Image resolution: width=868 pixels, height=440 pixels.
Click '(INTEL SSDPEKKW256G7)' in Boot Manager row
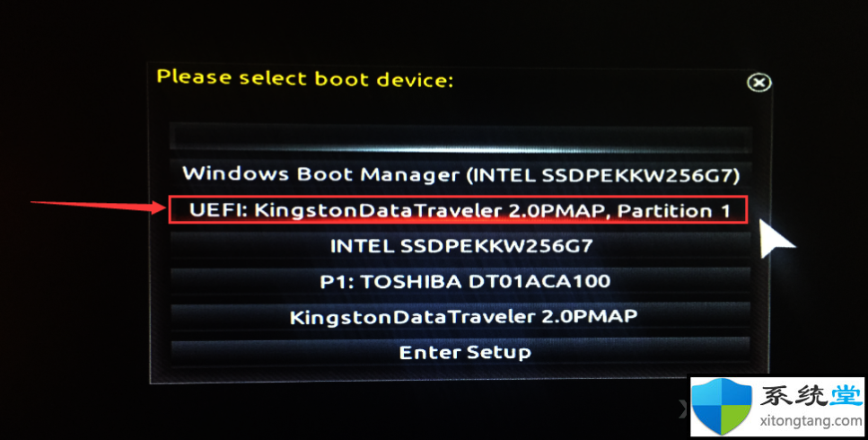pos(603,175)
